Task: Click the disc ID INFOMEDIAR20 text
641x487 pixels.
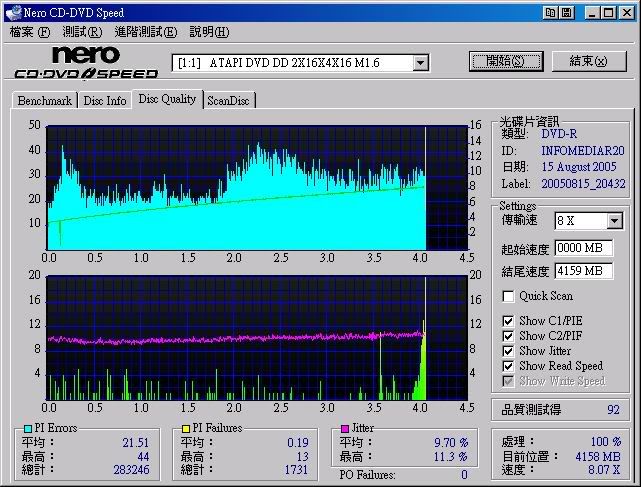Action: [x=583, y=151]
